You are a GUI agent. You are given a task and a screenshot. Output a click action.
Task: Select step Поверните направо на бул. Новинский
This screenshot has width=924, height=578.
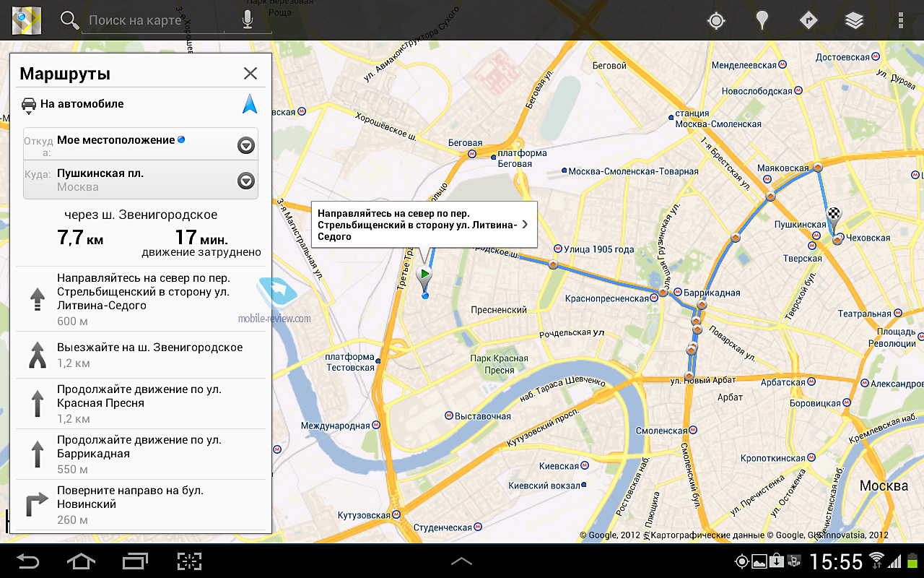(x=141, y=504)
